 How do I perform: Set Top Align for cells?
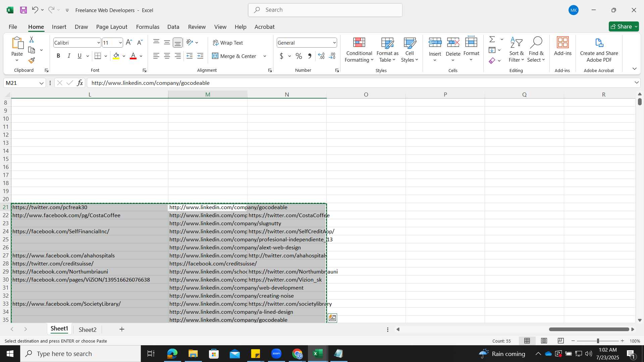click(x=156, y=43)
